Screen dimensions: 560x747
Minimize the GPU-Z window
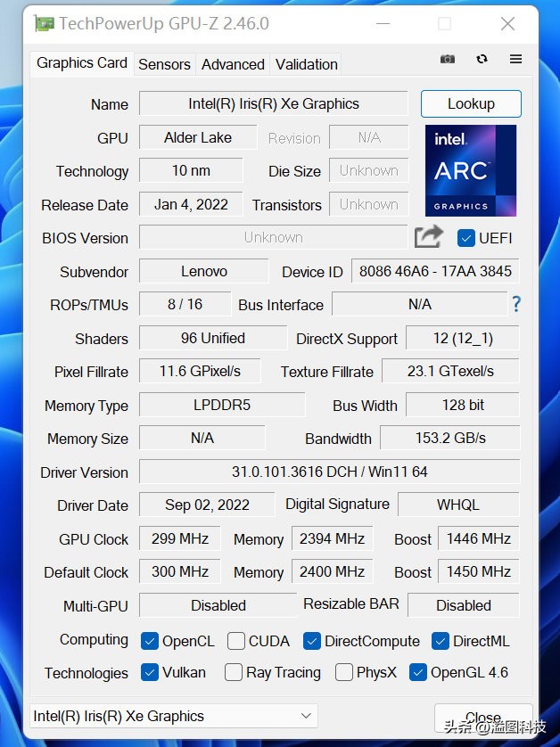(383, 23)
